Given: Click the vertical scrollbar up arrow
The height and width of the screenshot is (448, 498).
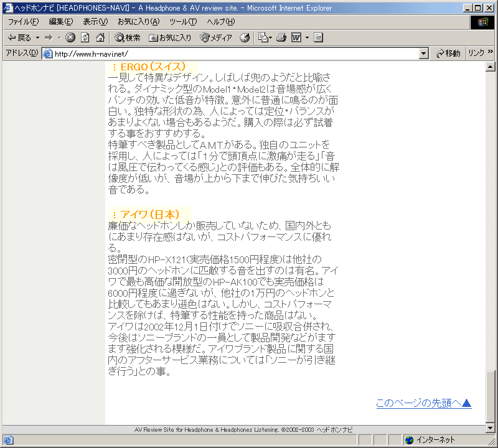Looking at the screenshot, I should [491, 67].
